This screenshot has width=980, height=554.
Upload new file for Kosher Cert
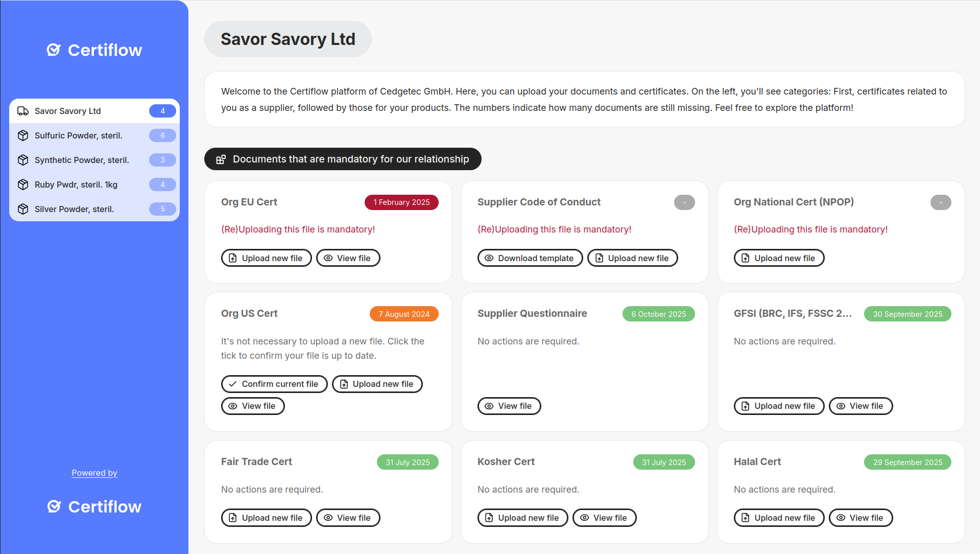tap(522, 518)
